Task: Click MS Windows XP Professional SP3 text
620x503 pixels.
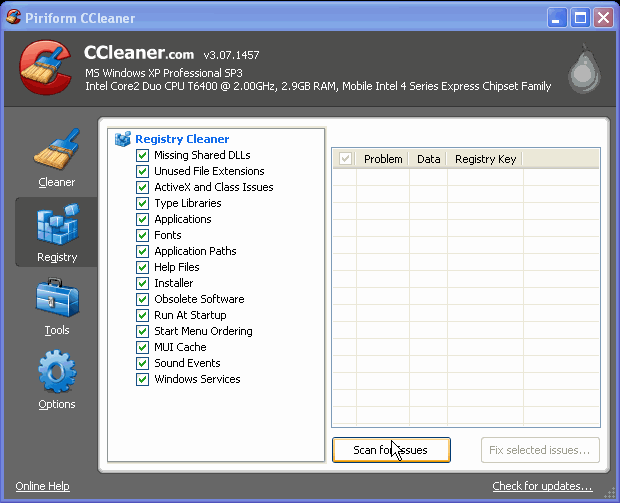Action: [x=164, y=73]
